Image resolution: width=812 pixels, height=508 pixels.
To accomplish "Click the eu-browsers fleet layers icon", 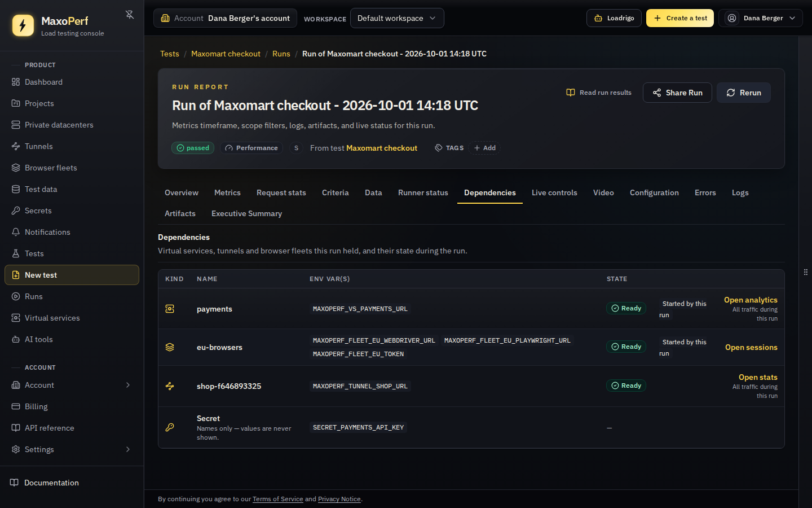I will [x=170, y=347].
